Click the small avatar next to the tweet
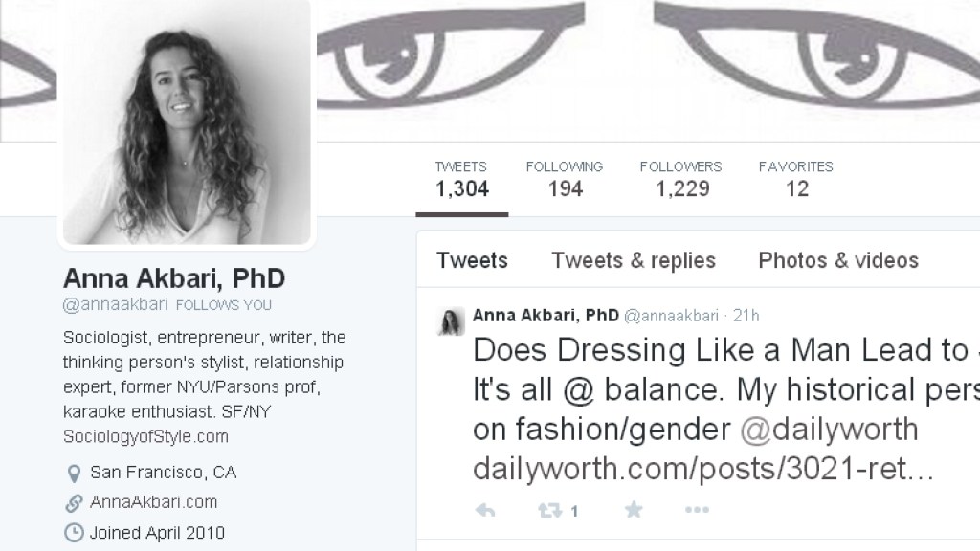This screenshot has width=980, height=551. [450, 321]
